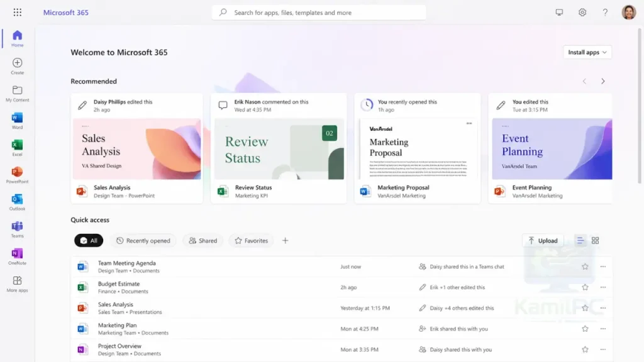
Task: Show next recommended items with right chevron
Action: click(603, 81)
